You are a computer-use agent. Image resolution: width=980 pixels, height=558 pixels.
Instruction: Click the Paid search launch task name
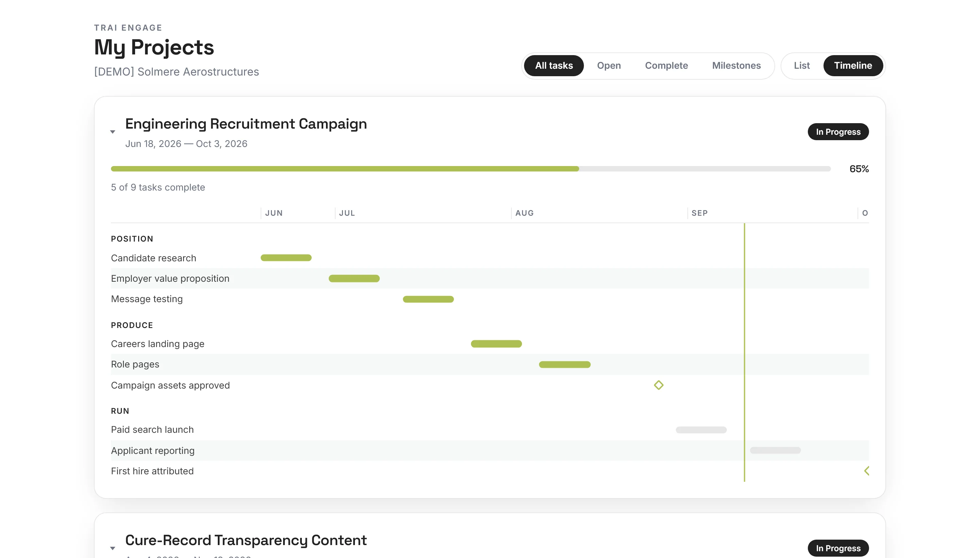152,430
